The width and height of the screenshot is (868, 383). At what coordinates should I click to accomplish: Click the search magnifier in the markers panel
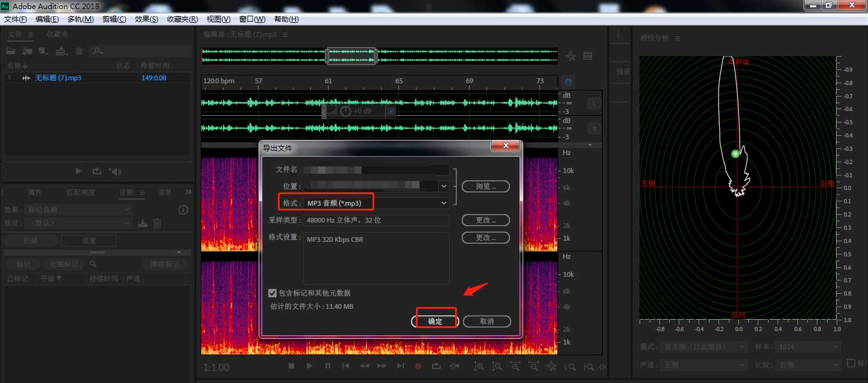pyautogui.click(x=92, y=264)
